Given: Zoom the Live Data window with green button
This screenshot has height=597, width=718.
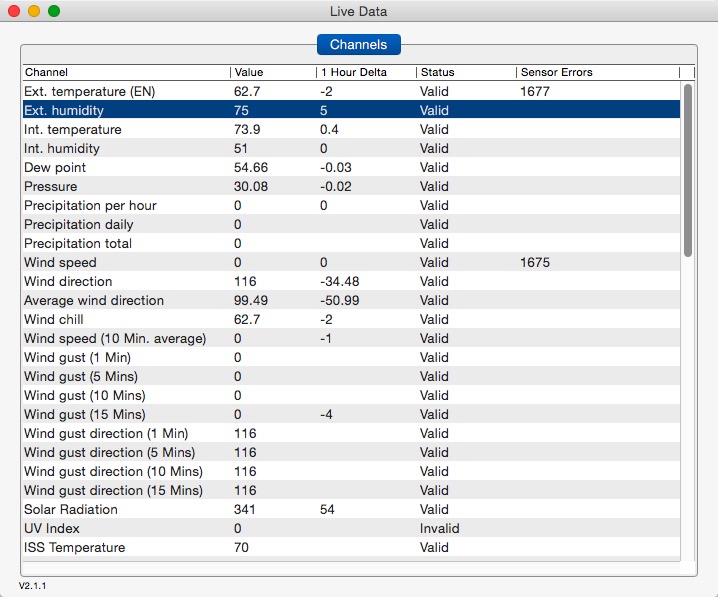Looking at the screenshot, I should [x=54, y=11].
